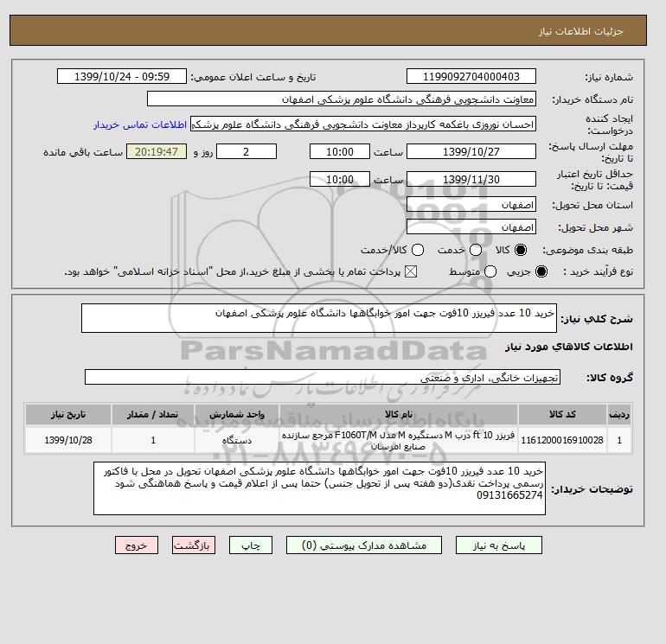The width and height of the screenshot is (666, 644).
Task: Click the تاریخ نیاز column header
Action: [x=68, y=414]
